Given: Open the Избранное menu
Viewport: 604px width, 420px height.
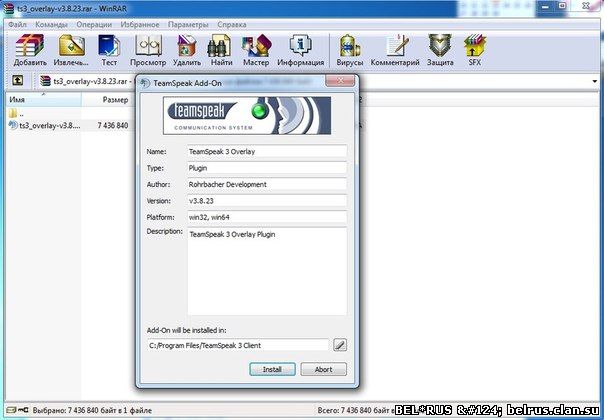Looking at the screenshot, I should 139,24.
